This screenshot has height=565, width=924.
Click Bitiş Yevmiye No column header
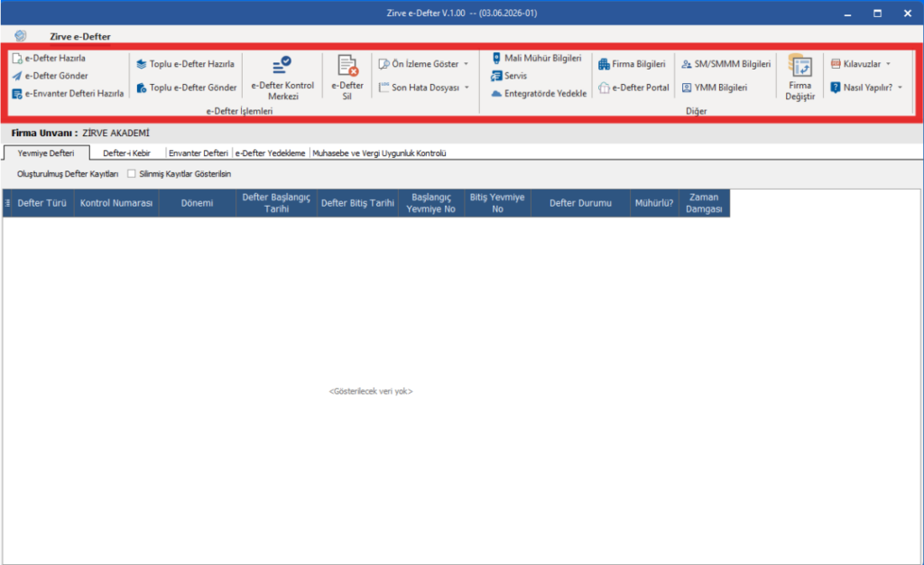pyautogui.click(x=497, y=203)
